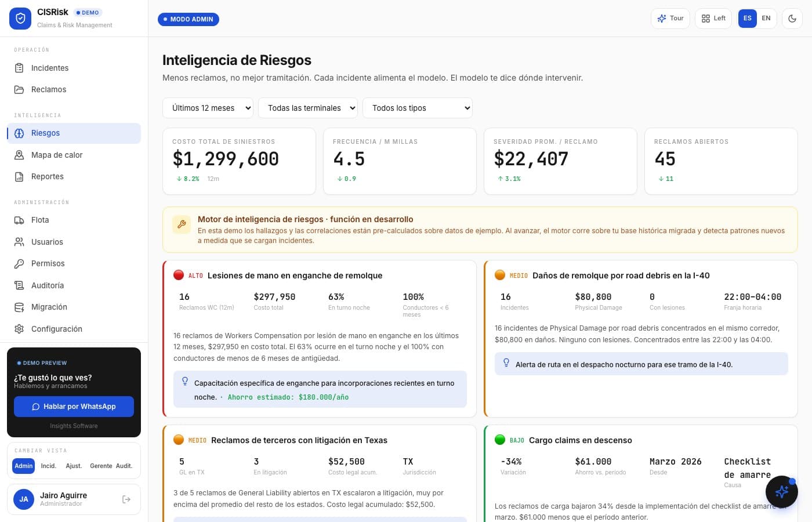The image size is (812, 522).
Task: Click the green BAJO severity dot
Action: pos(500,440)
